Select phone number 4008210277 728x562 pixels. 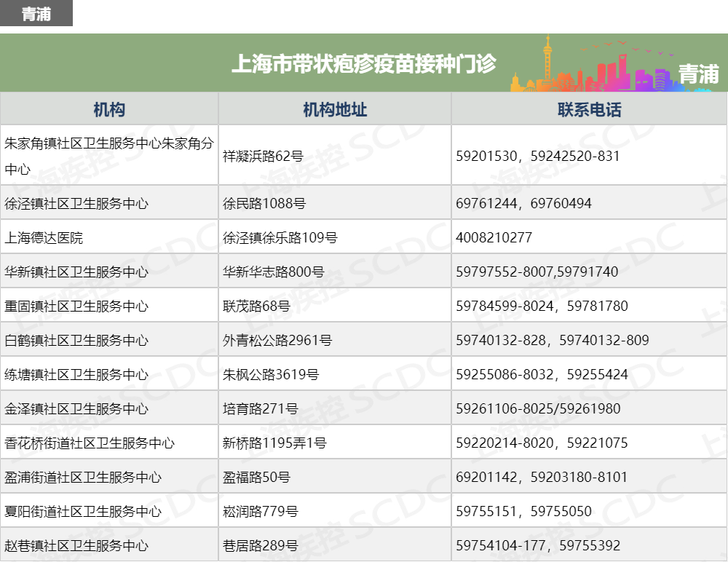[x=494, y=238]
